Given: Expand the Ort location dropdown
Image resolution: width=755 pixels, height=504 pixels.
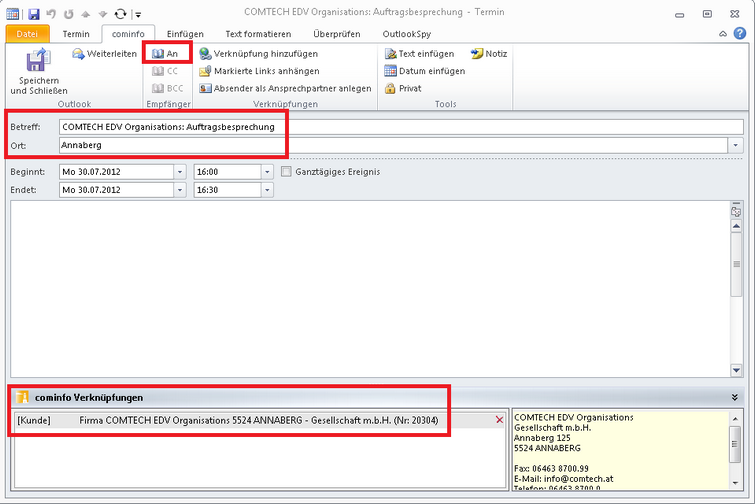Looking at the screenshot, I should pyautogui.click(x=736, y=145).
